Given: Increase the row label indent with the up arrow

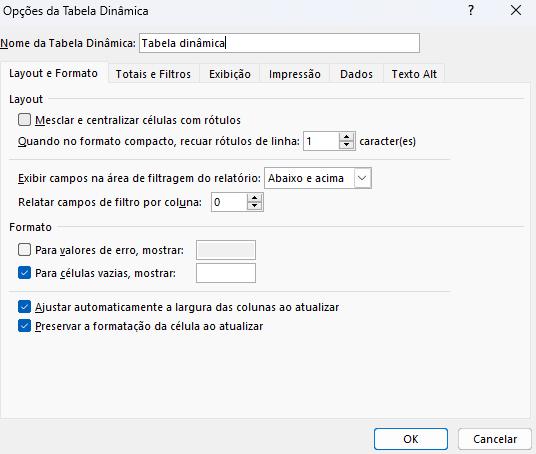Looking at the screenshot, I should 347,137.
